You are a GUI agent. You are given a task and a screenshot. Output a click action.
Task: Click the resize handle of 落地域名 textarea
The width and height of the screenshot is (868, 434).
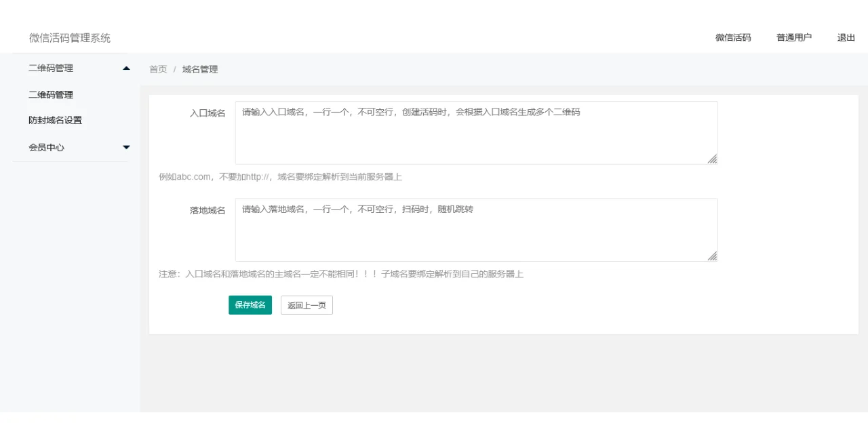712,256
